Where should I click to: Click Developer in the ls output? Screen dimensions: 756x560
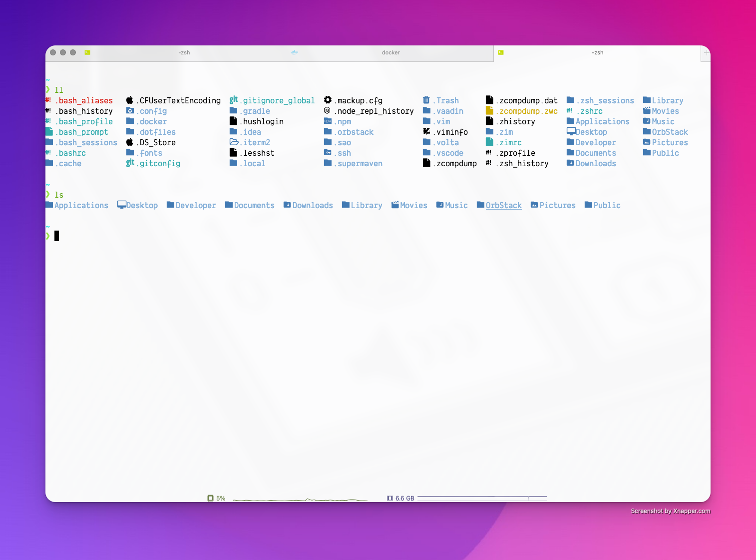point(196,205)
